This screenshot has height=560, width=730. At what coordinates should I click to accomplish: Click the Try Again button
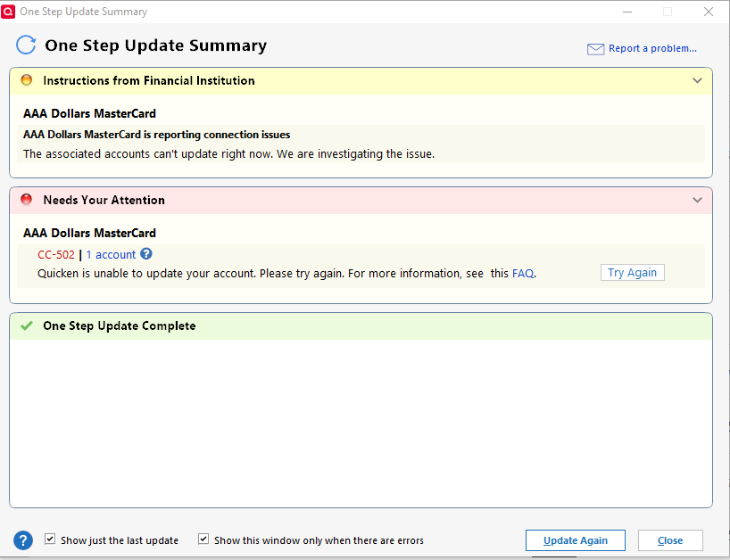click(632, 273)
